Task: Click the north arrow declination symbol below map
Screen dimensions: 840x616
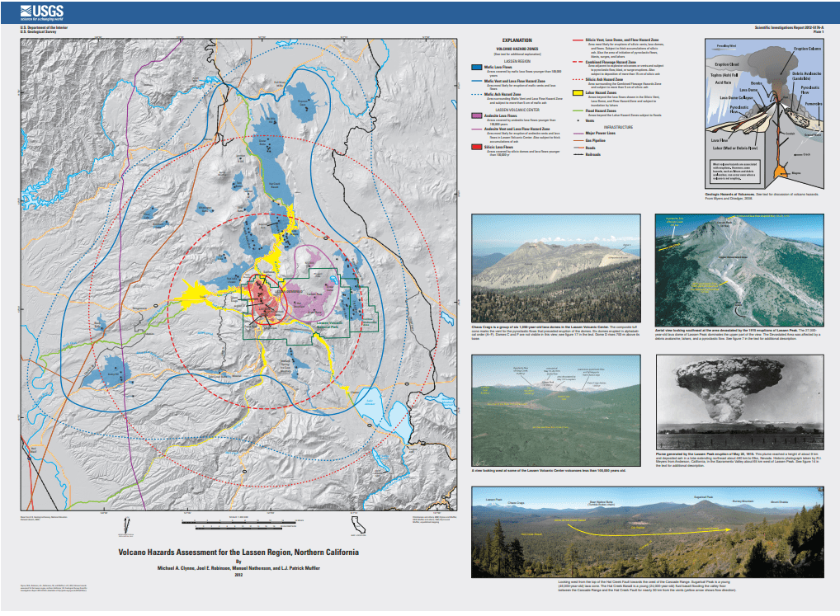Action: (126, 523)
